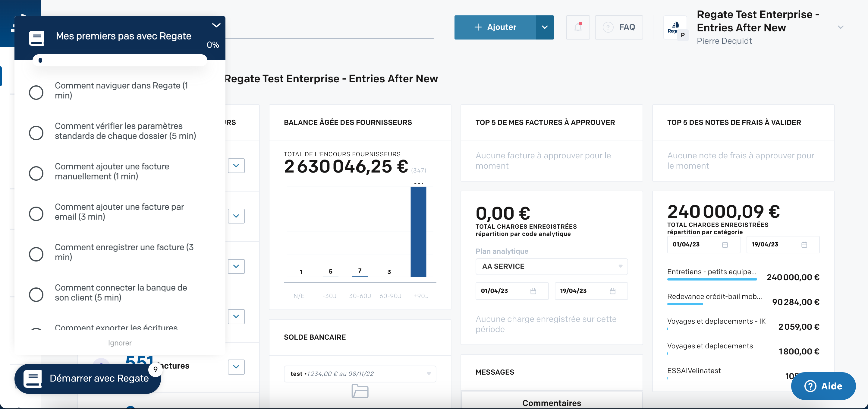
Task: Click the 19/04/23 end date in catégorie card
Action: [783, 244]
